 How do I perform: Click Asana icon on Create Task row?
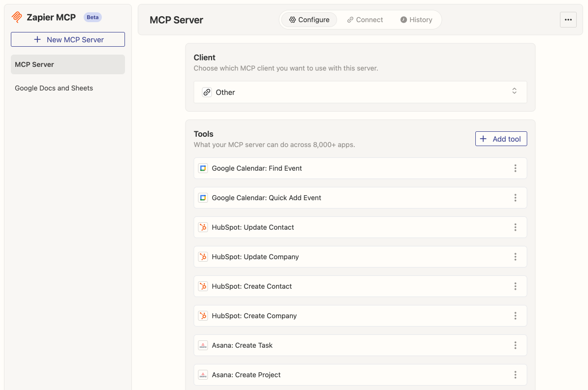click(203, 345)
